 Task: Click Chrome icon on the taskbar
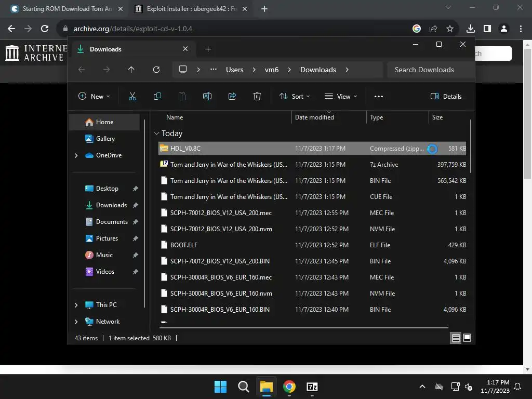pyautogui.click(x=289, y=387)
